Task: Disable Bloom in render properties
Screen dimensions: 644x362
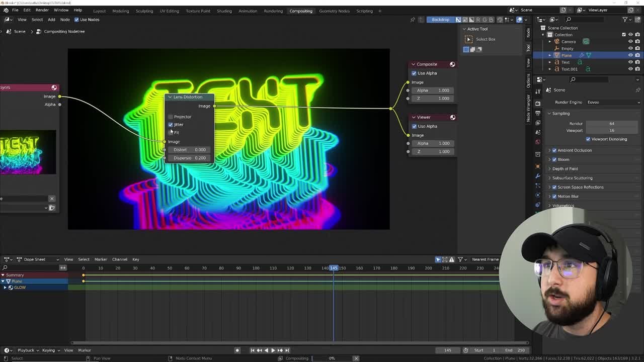Action: coord(554,159)
